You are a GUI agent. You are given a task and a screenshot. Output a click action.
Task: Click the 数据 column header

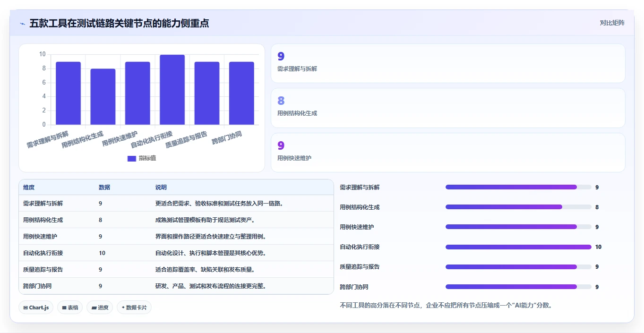click(x=104, y=188)
